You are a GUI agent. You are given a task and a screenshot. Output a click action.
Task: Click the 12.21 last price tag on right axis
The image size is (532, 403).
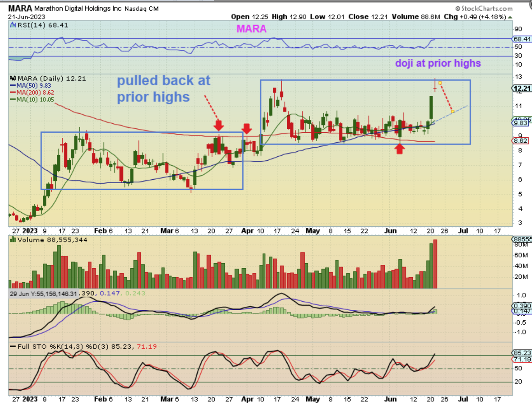point(521,89)
